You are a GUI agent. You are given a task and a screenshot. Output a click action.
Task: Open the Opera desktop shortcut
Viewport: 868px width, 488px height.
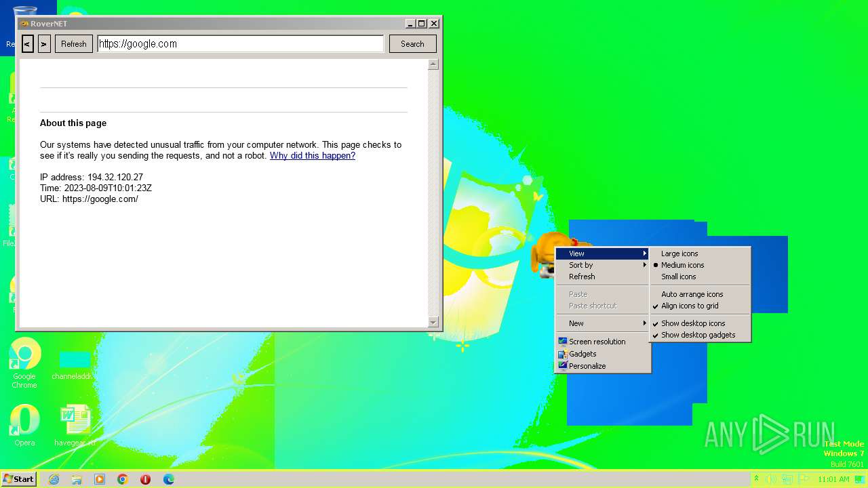tap(24, 425)
